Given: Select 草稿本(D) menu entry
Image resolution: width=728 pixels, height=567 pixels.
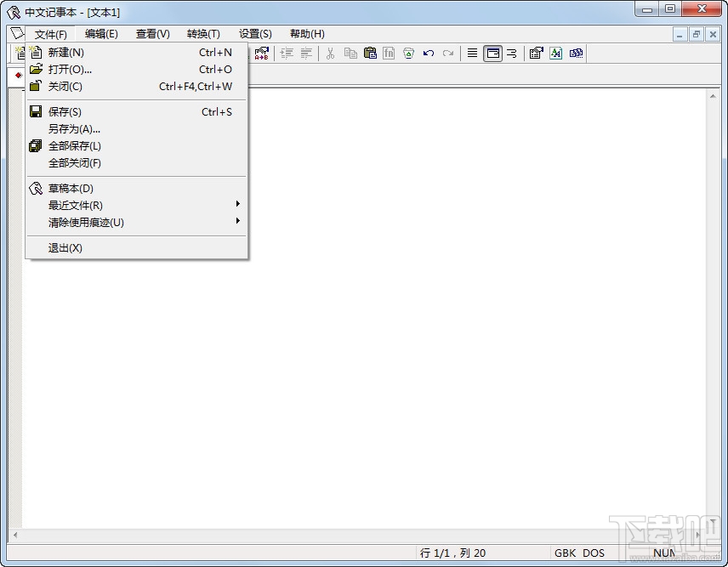Looking at the screenshot, I should (136, 189).
